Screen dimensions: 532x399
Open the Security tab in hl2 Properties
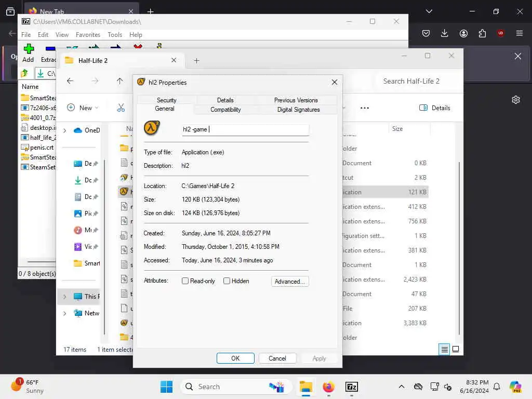click(167, 100)
